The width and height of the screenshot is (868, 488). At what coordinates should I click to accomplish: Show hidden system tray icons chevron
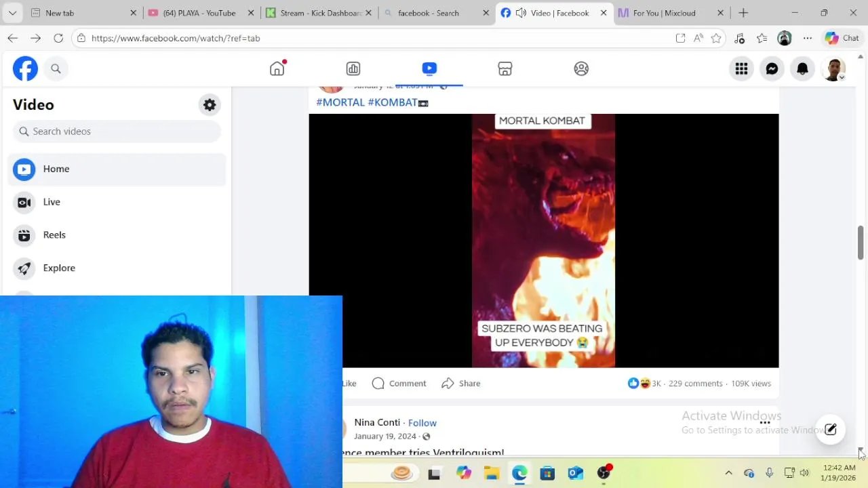(728, 473)
